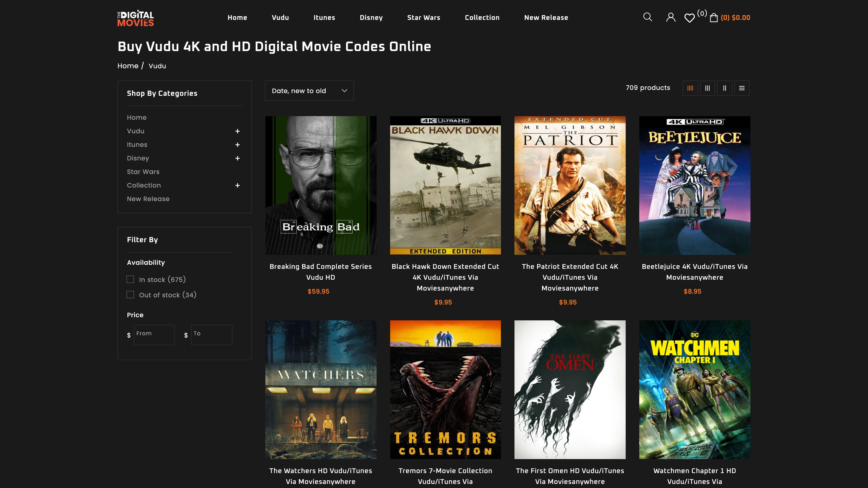
Task: Check the Out of stock filter
Action: (130, 295)
